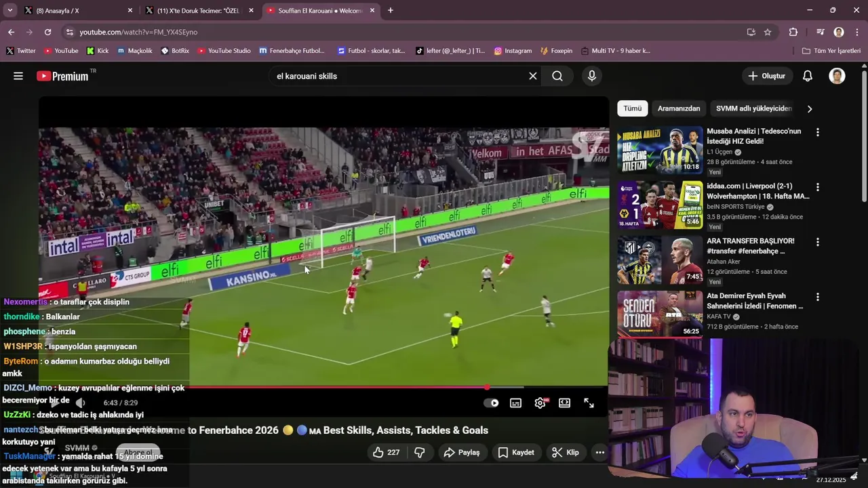This screenshot has height=488, width=868.
Task: Save video with Kaydet button
Action: click(516, 452)
